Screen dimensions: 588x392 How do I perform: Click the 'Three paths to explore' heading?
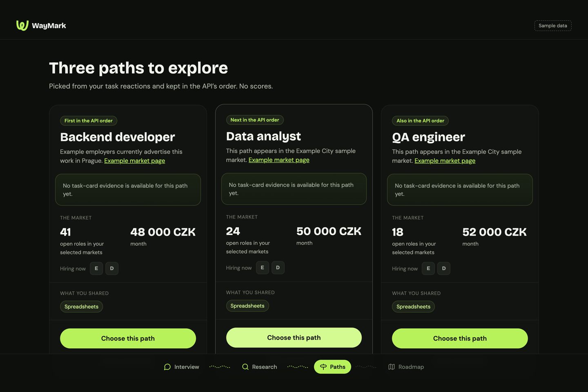click(x=138, y=68)
